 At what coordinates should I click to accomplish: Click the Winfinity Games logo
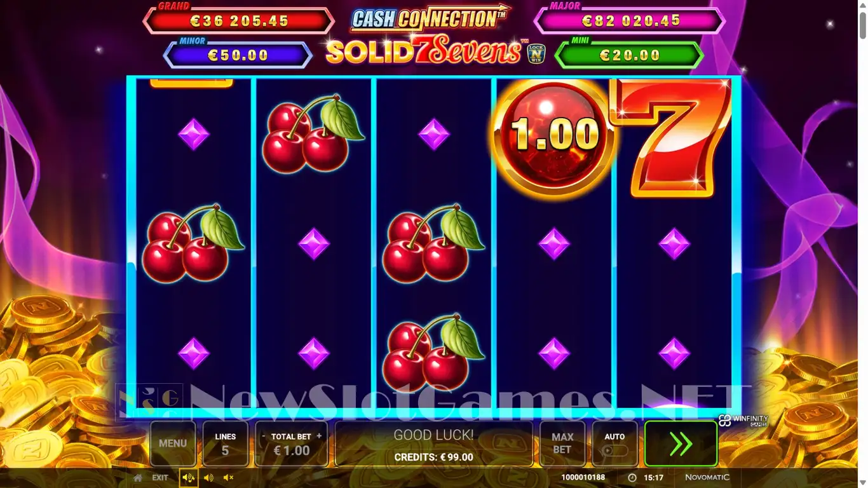[x=743, y=420]
